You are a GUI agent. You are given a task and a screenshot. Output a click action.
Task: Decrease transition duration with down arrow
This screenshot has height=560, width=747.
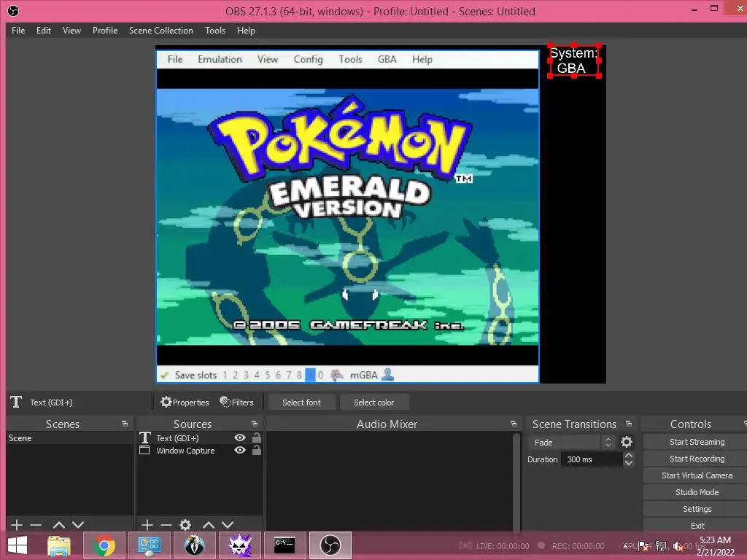coord(629,463)
